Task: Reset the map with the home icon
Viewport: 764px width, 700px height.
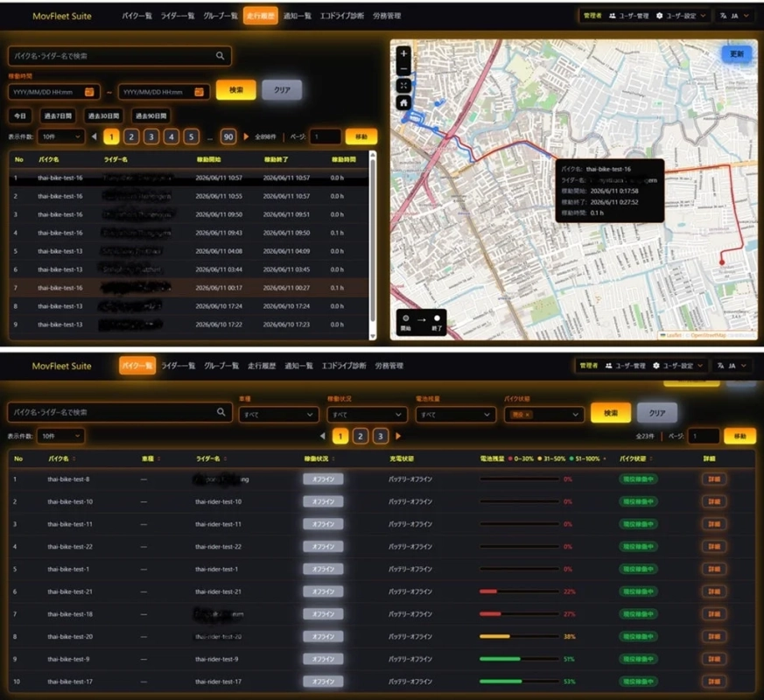Action: point(403,102)
